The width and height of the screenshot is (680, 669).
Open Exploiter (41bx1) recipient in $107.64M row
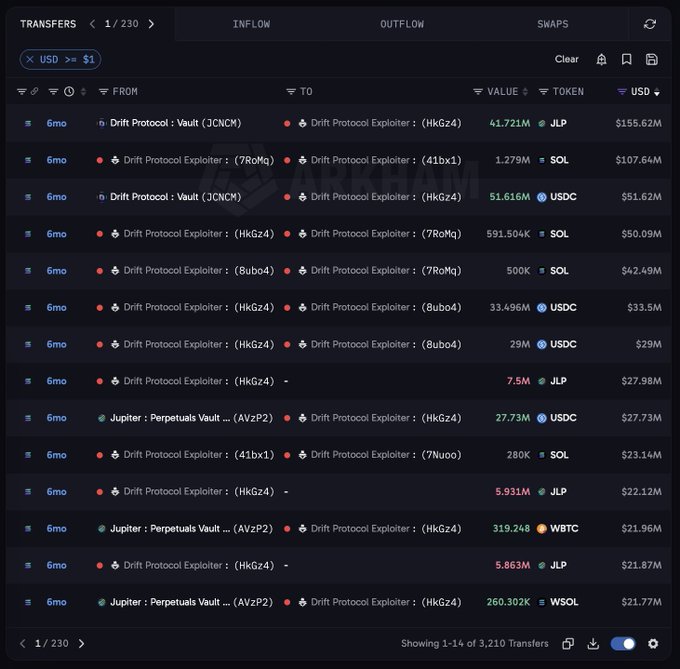386,160
